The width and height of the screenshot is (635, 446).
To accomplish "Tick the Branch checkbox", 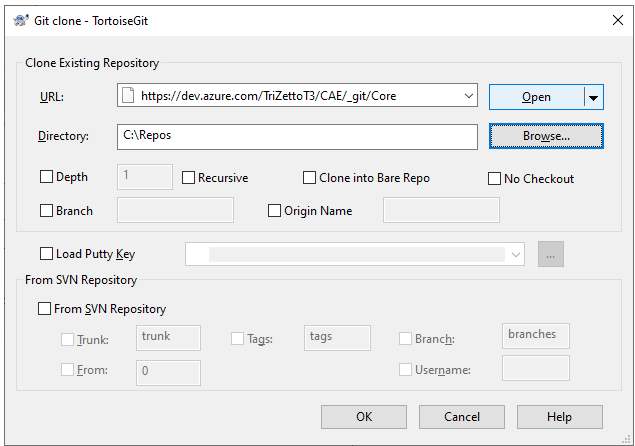I will click(47, 211).
